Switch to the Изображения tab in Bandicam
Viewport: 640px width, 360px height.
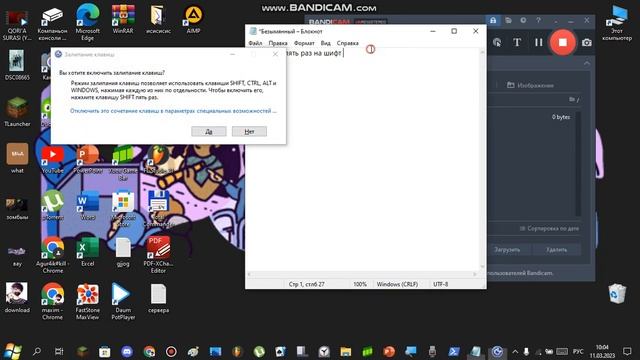point(530,85)
